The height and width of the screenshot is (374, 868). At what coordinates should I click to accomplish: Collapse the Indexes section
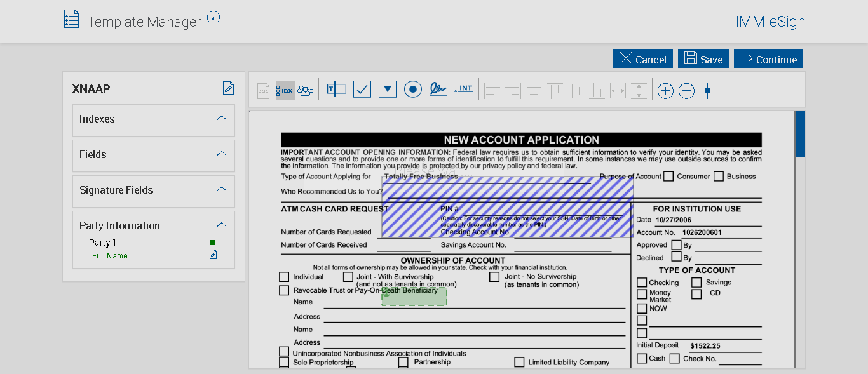222,118
